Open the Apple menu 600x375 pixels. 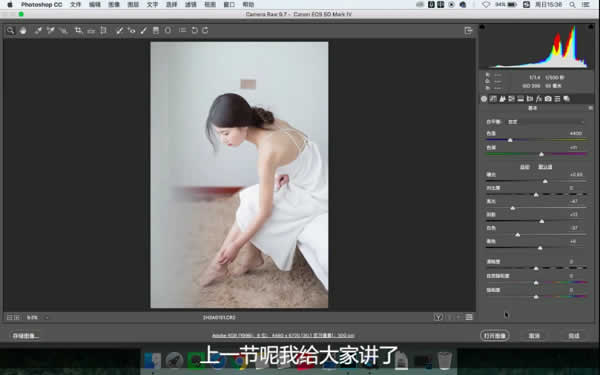[10, 5]
